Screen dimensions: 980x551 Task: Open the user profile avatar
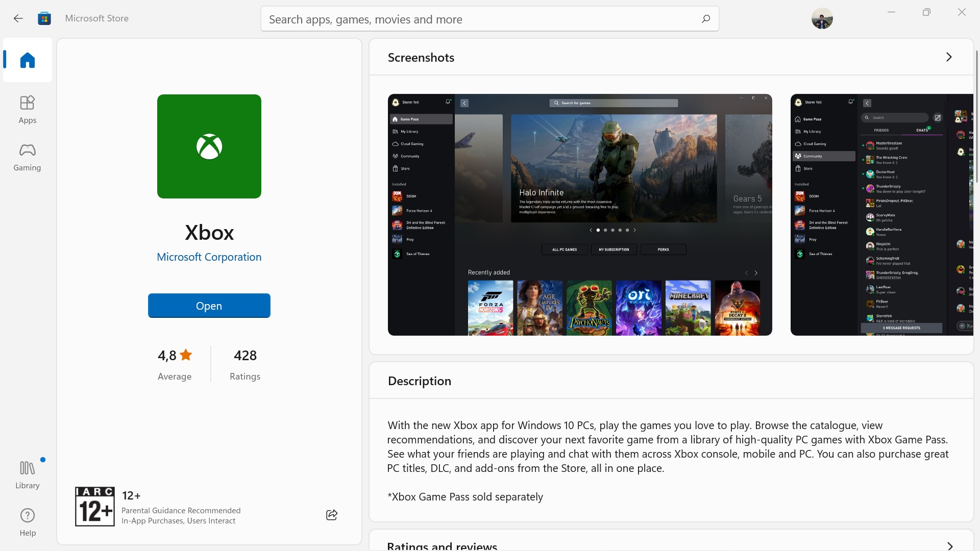pyautogui.click(x=822, y=18)
